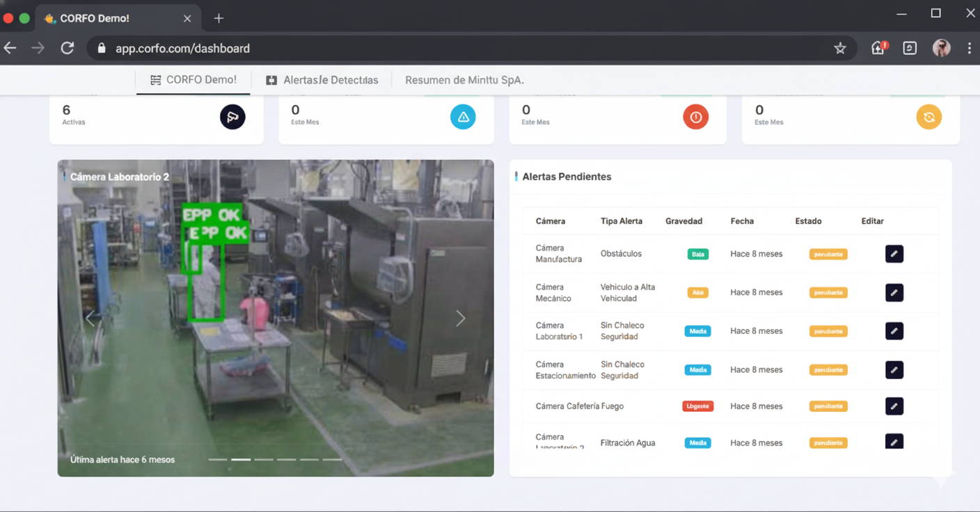Bookmark this page with the star icon

839,49
